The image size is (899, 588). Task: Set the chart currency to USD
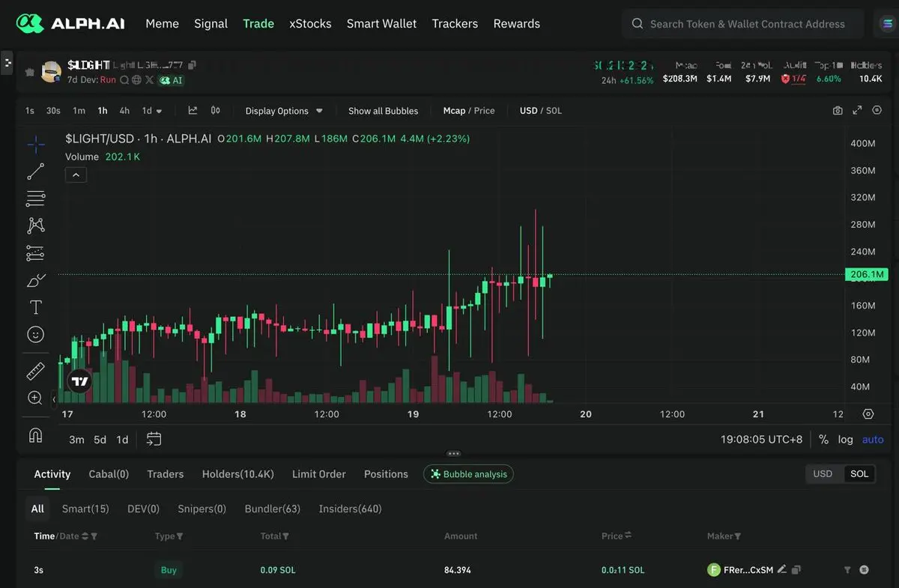point(529,111)
